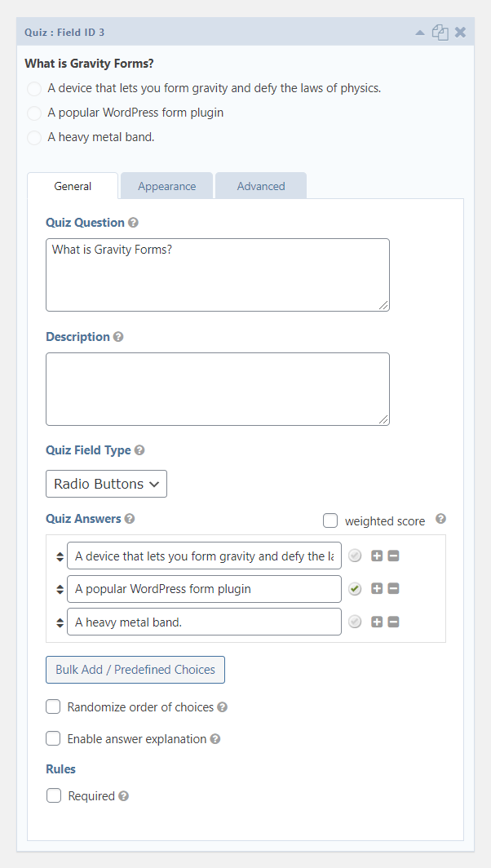This screenshot has height=868, width=491.
Task: Add a new answer below "A popular WordPress form plugin"
Action: coord(377,588)
